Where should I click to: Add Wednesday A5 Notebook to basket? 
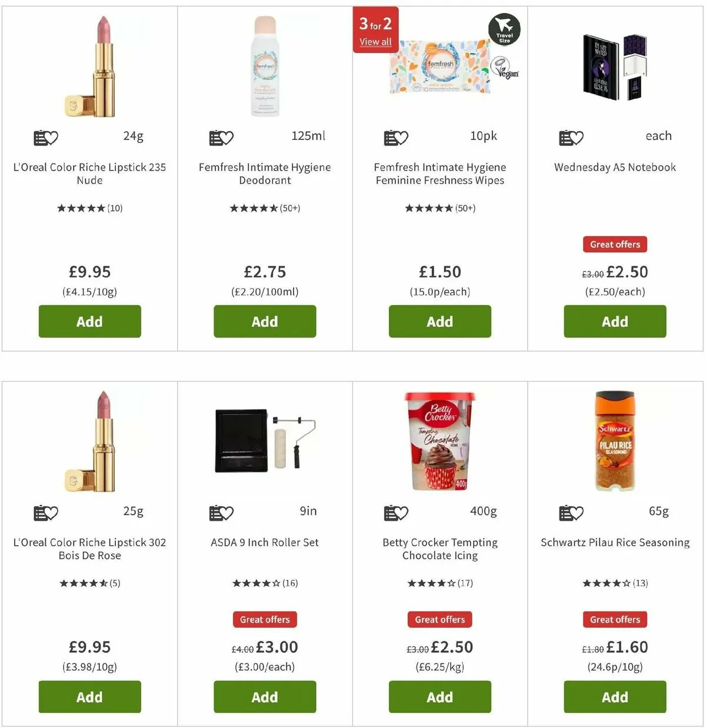(615, 321)
